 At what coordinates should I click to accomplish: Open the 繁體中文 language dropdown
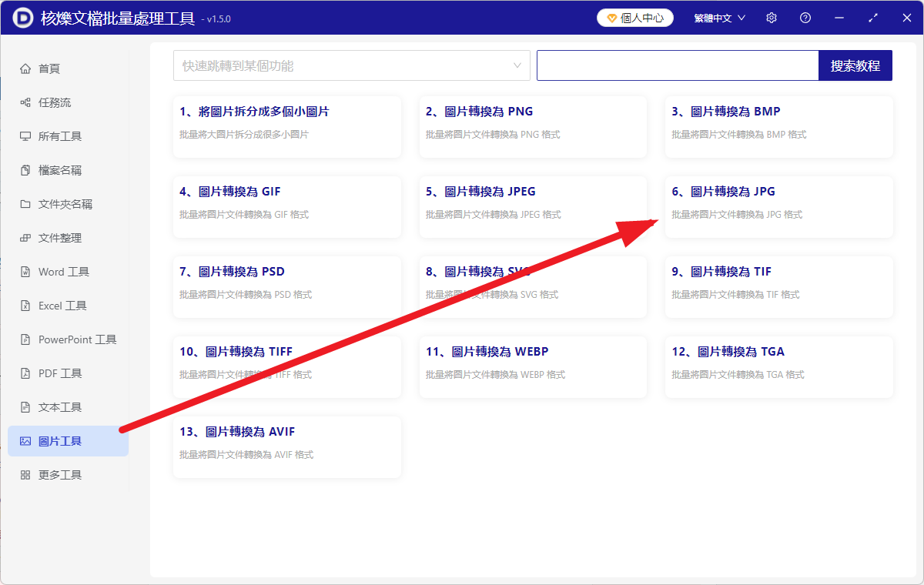tap(718, 17)
